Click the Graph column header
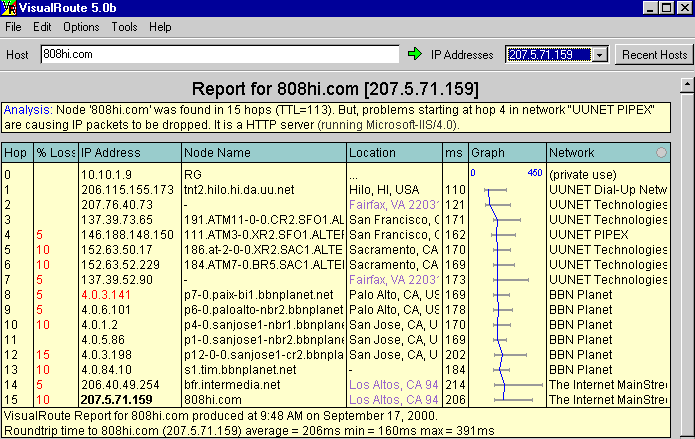The width and height of the screenshot is (695, 439). [x=508, y=153]
